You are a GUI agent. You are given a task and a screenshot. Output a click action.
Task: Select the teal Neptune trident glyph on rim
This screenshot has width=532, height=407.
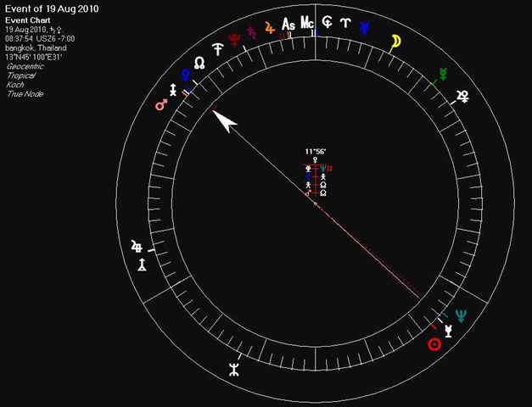(x=461, y=315)
